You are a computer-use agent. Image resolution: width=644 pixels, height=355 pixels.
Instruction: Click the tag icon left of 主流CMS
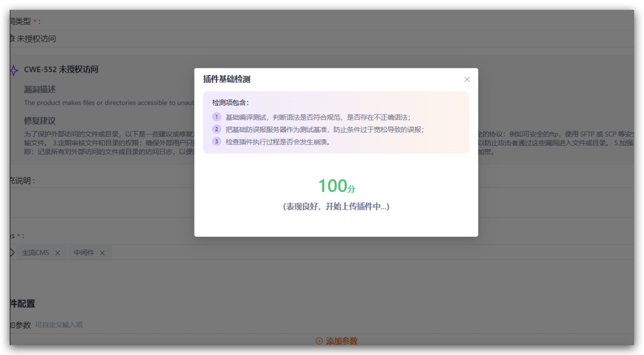(x=12, y=252)
